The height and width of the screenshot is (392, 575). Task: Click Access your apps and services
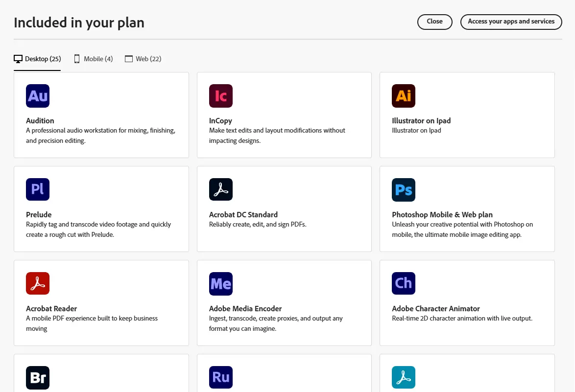tap(511, 22)
